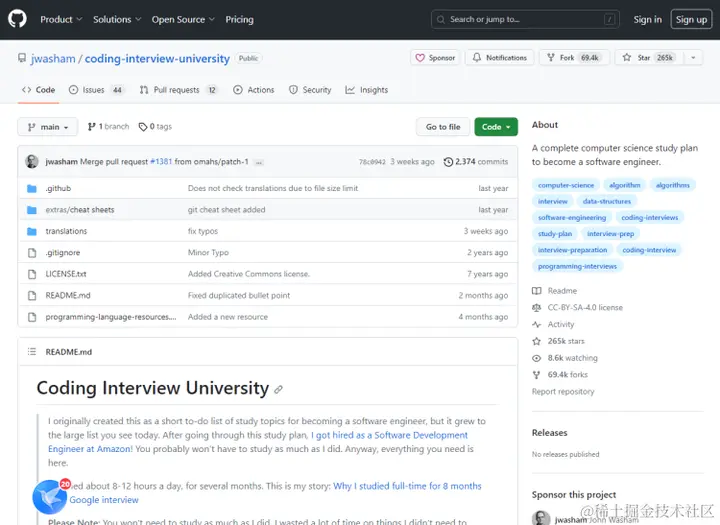The image size is (720, 525).
Task: Open 'git cheat sheet added' commit message
Action: 226,210
